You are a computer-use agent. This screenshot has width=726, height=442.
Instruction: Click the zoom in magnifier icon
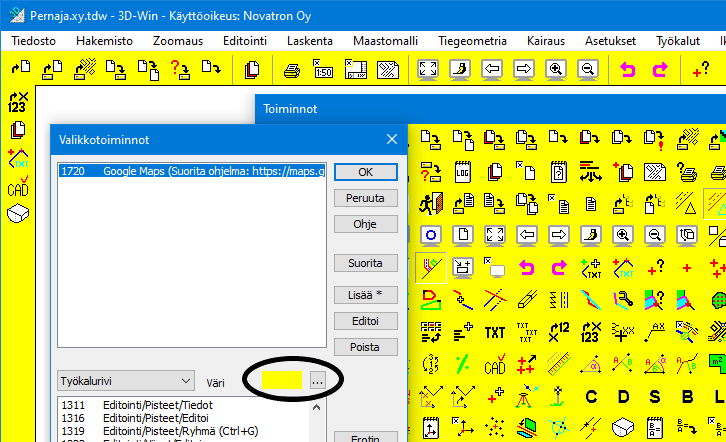click(557, 69)
